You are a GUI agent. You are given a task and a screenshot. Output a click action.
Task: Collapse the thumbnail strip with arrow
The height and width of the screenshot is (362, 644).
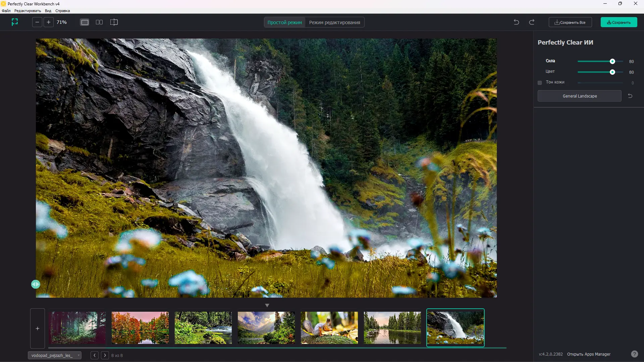(267, 305)
